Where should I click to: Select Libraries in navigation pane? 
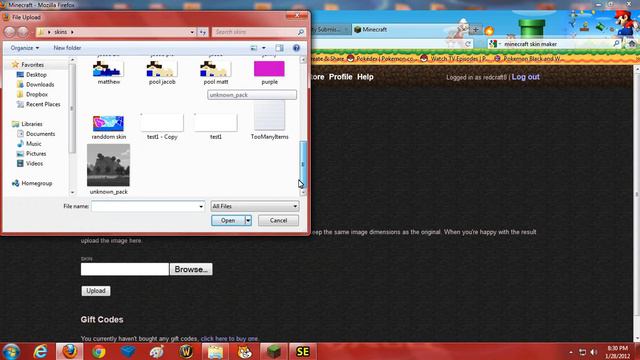[31, 124]
